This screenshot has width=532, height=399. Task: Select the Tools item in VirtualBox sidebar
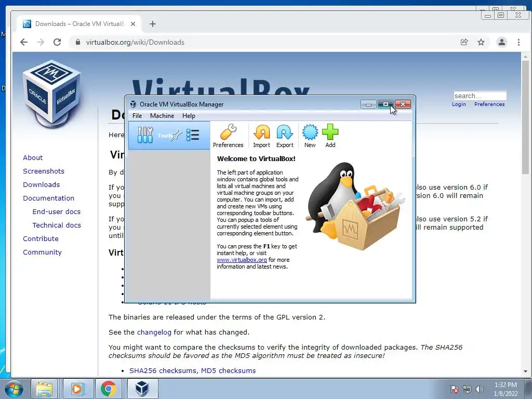(x=169, y=136)
